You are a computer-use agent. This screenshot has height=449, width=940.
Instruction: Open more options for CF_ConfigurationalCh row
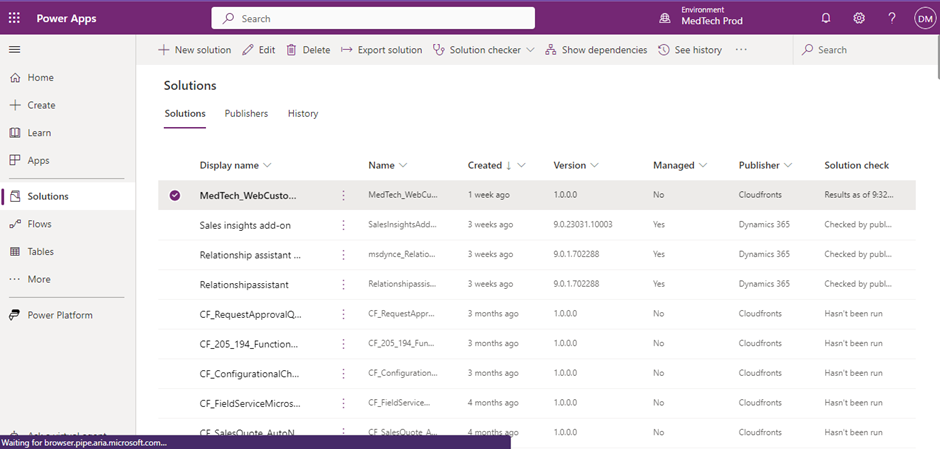[344, 373]
